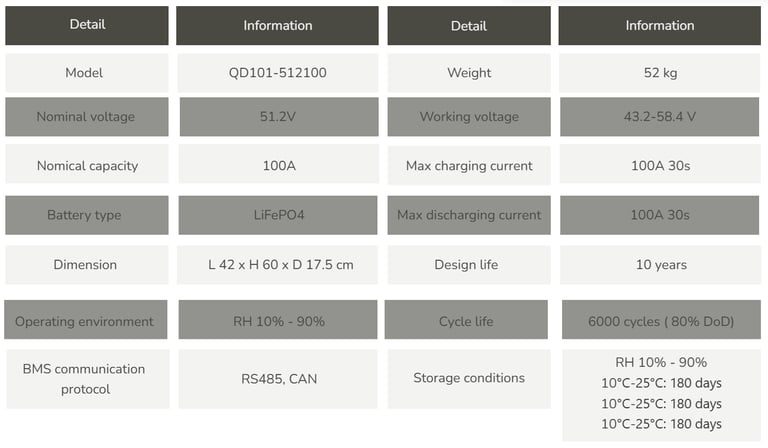Click the BMS communication protocol cell
Image resolution: width=768 pixels, height=448 pixels.
tap(88, 379)
